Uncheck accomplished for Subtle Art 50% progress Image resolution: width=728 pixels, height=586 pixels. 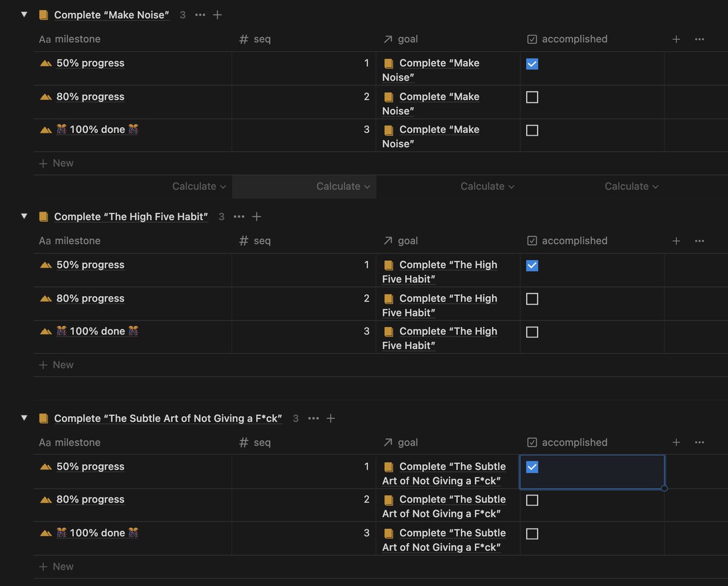click(x=532, y=467)
